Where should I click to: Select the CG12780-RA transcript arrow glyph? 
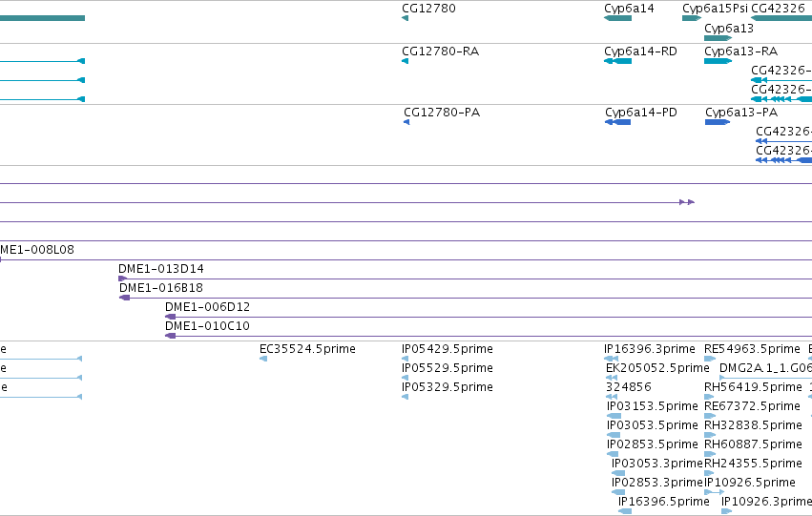pyautogui.click(x=405, y=61)
